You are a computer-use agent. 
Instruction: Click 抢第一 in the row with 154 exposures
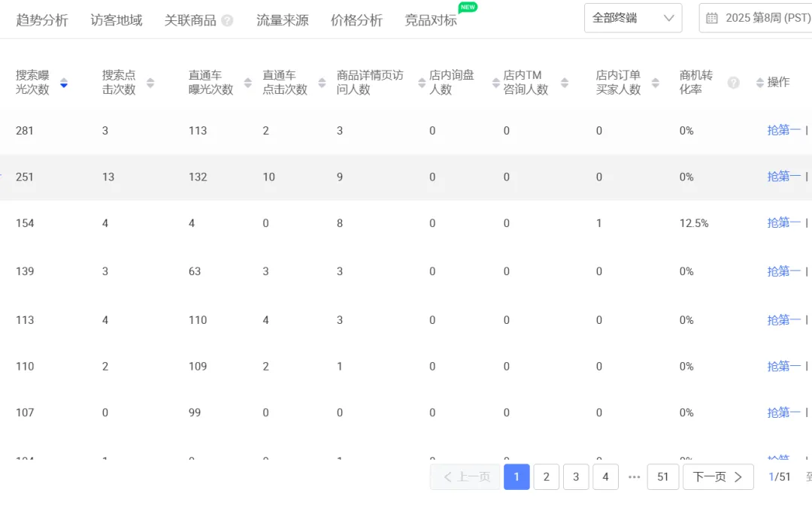click(783, 223)
